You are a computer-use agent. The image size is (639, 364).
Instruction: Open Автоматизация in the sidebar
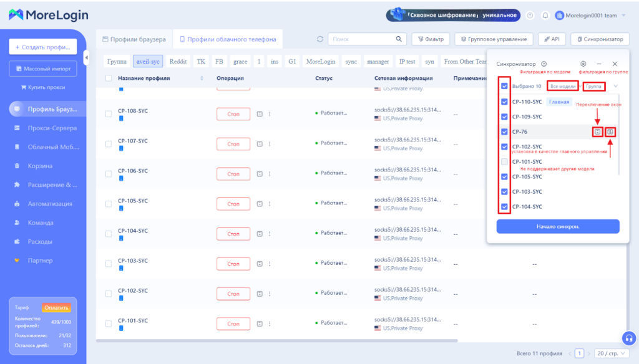(x=49, y=204)
